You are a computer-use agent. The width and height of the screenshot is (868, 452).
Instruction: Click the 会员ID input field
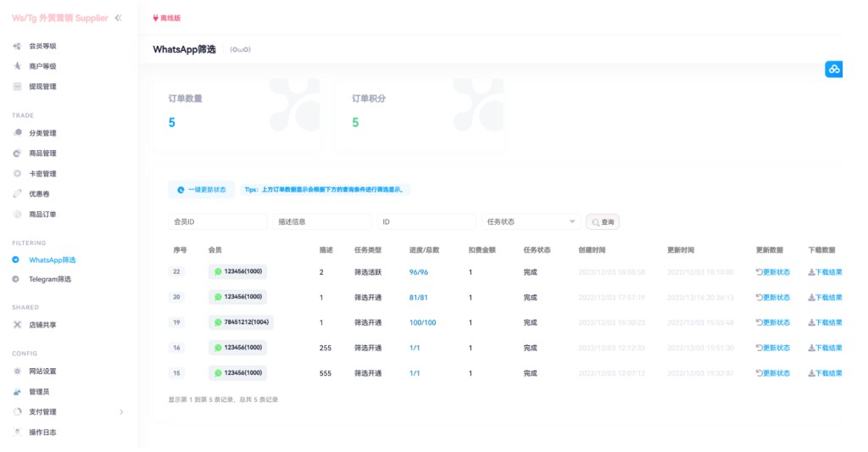[218, 221]
